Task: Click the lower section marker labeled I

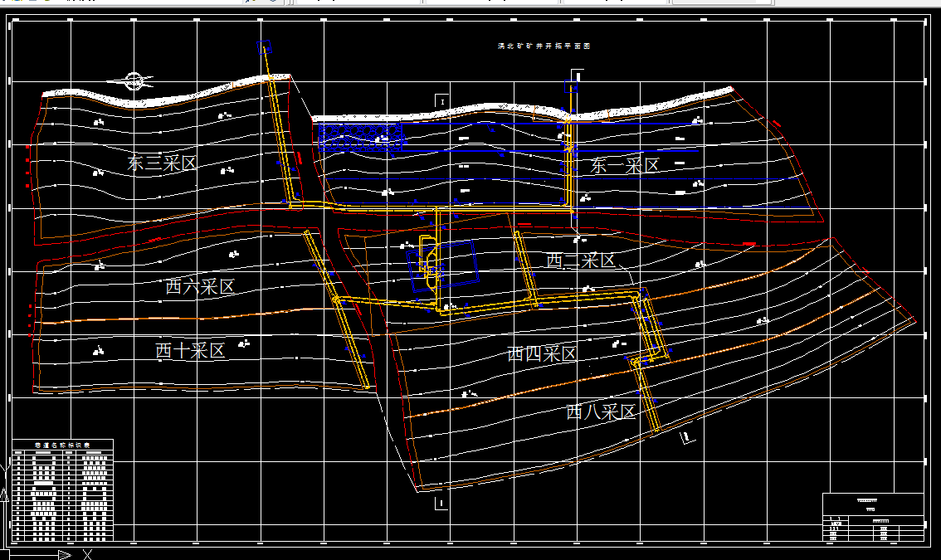Action: 441,503
